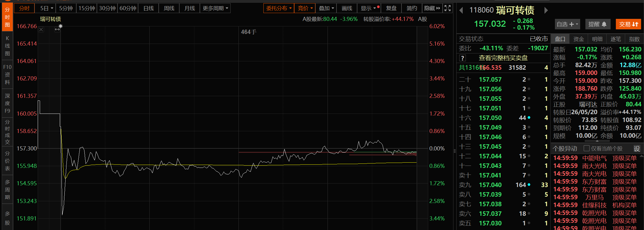The image size is (644, 230).
Task: Click the 委比 -43.11% value
Action: [x=491, y=48]
